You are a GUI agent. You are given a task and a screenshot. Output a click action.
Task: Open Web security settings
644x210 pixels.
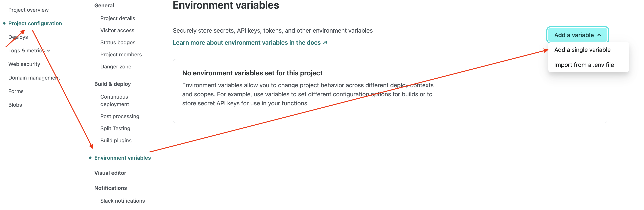pos(24,64)
